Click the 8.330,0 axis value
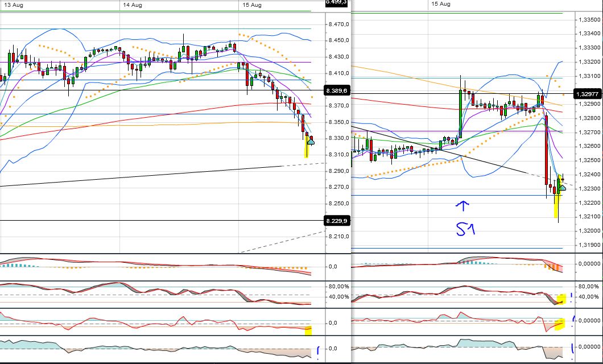This screenshot has width=603, height=364. pos(339,138)
